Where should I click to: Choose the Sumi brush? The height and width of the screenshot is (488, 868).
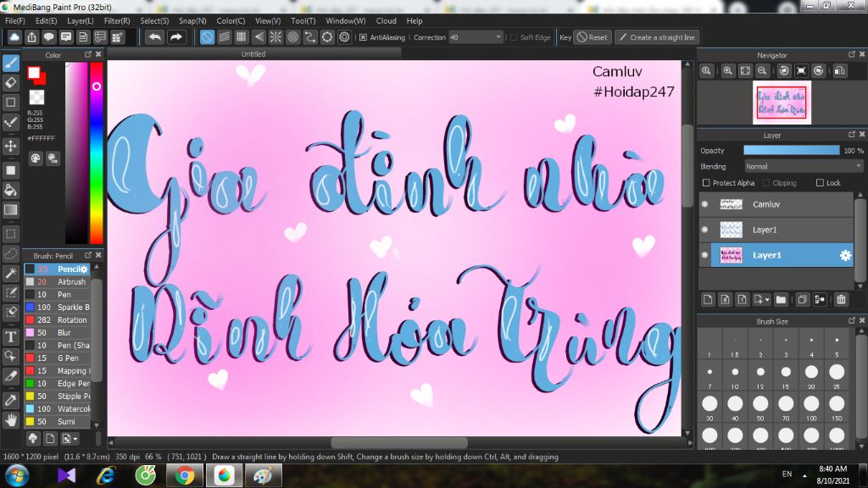pos(57,422)
